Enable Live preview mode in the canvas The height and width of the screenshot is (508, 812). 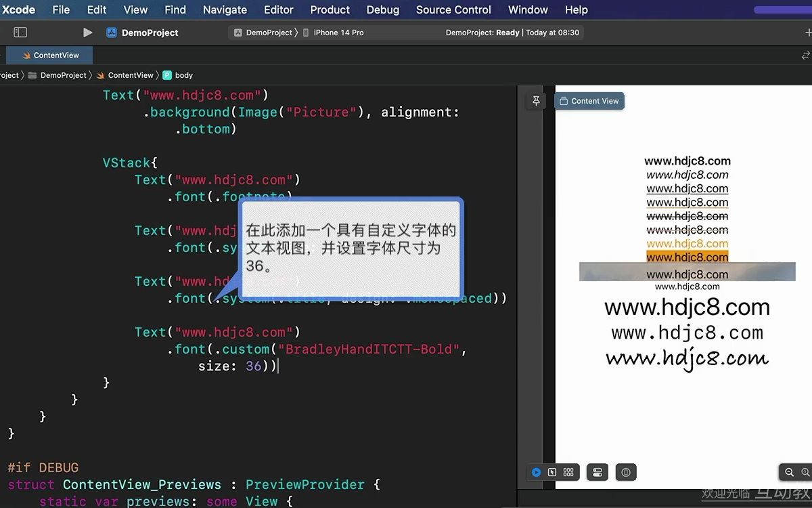coord(537,472)
